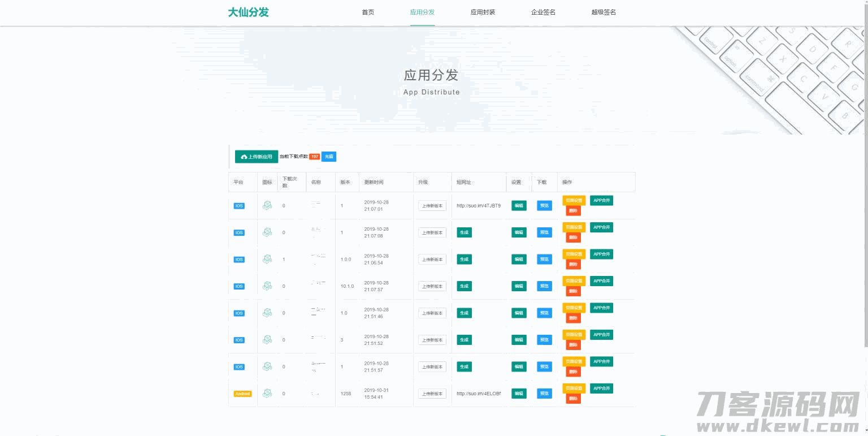
Task: Switch to the 应用封装 navigation tab
Action: tap(483, 12)
